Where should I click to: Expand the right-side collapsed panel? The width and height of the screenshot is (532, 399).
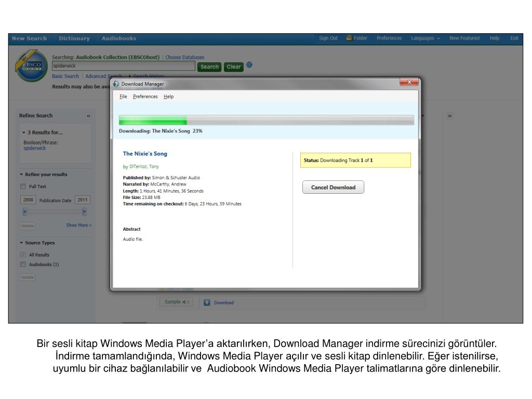tap(449, 116)
